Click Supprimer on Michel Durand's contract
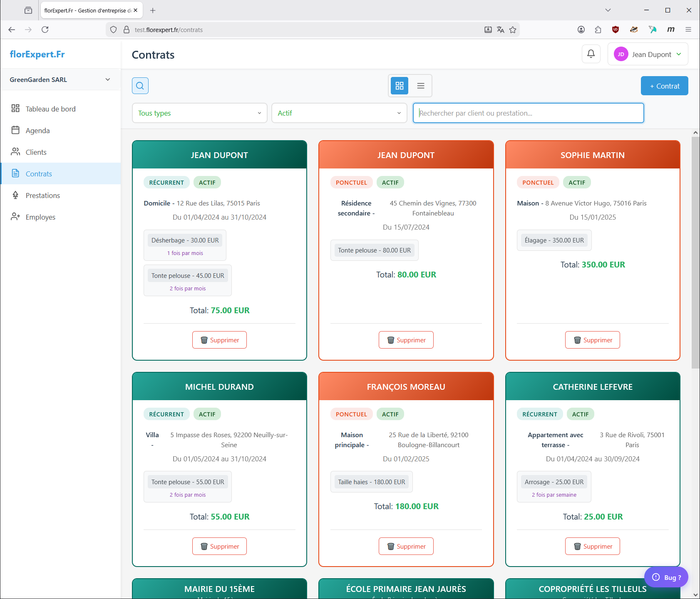The height and width of the screenshot is (599, 700). pos(219,547)
